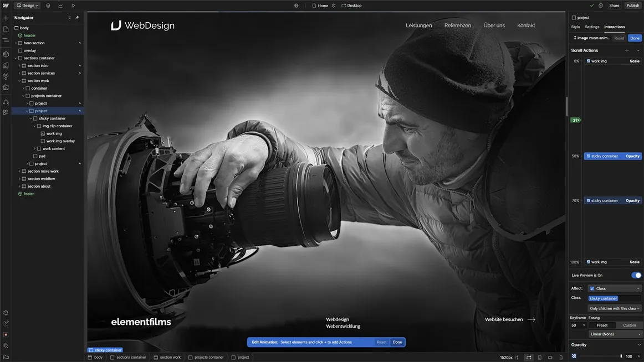Open the Style selectors icon
This screenshot has height=362, width=644.
coord(6,65)
